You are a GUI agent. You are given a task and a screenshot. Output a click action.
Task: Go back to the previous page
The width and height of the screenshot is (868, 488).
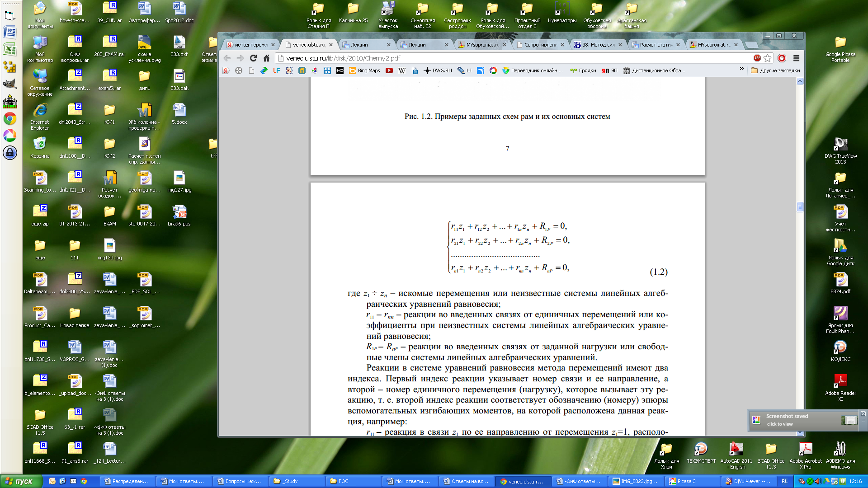(x=227, y=58)
